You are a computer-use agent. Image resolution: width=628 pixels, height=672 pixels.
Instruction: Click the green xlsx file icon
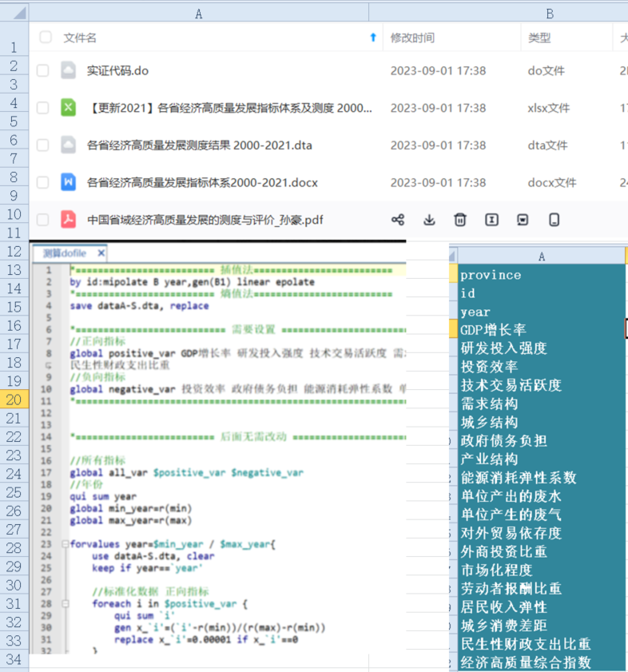pos(69,108)
